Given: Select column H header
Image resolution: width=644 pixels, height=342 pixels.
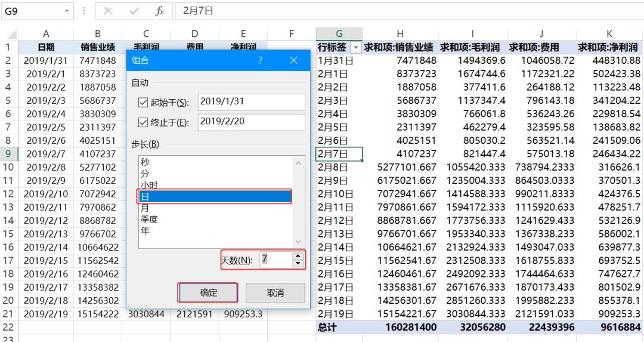Looking at the screenshot, I should (400, 34).
